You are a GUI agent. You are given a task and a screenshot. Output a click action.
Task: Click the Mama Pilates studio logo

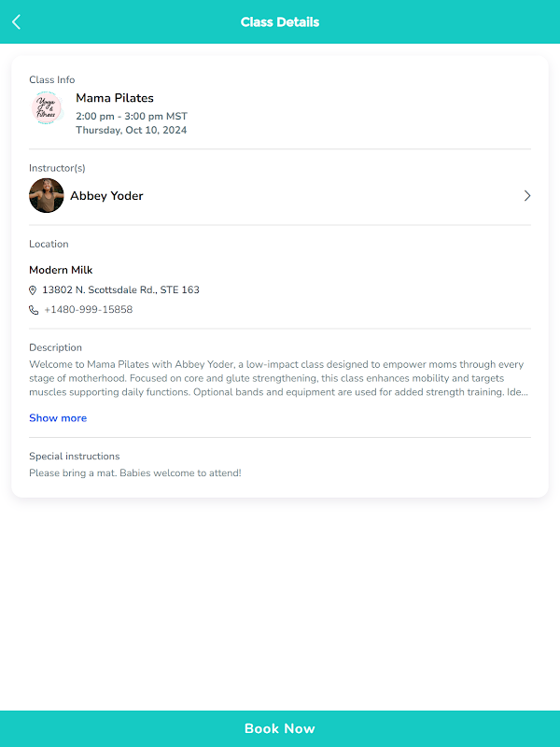coord(47,108)
